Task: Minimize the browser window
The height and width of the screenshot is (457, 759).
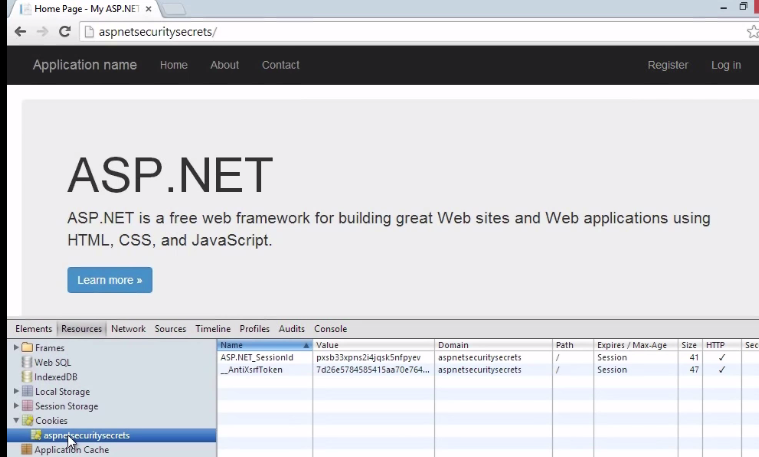Action: click(724, 8)
